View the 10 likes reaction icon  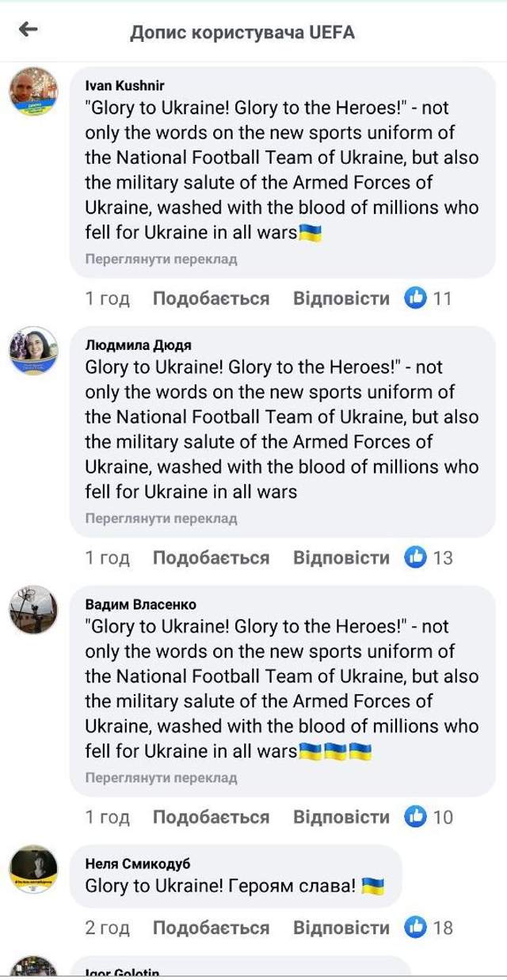pos(416,817)
